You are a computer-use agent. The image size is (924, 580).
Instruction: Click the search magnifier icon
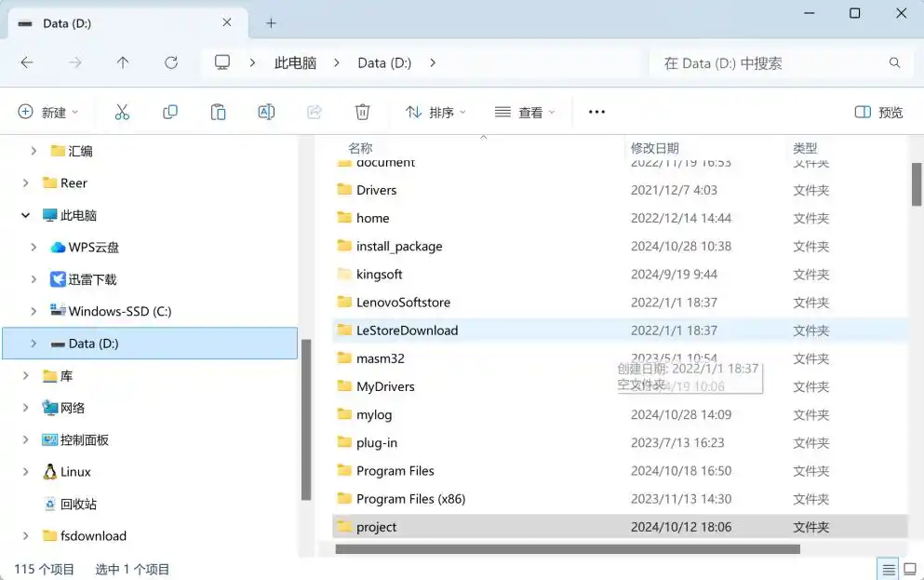894,62
